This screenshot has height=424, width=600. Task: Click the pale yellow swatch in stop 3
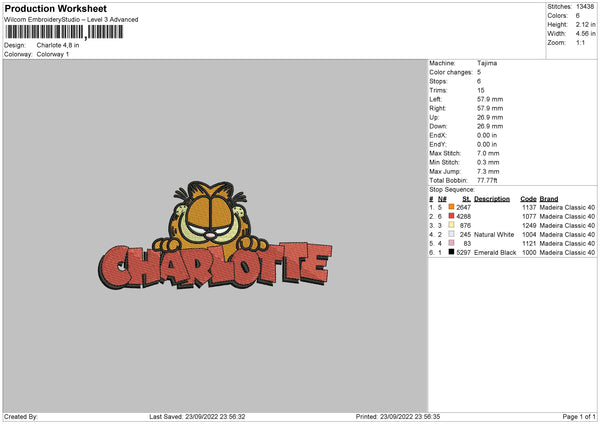click(451, 225)
